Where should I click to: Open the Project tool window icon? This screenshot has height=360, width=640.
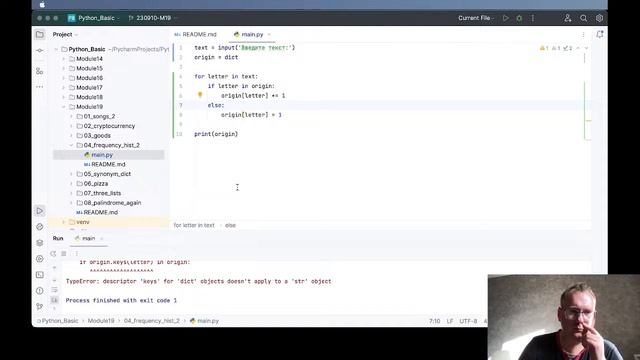point(40,35)
